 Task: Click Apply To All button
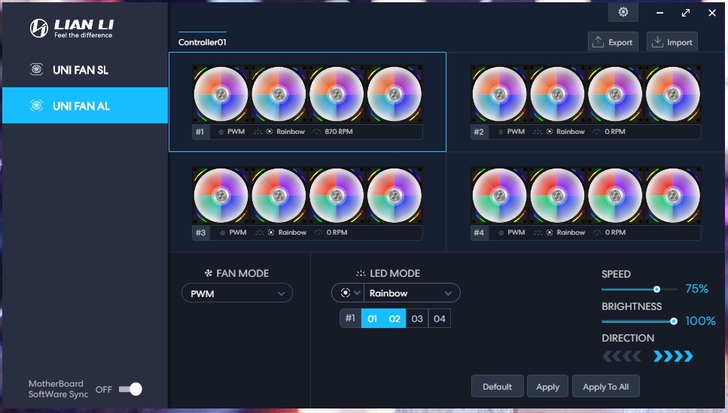(x=605, y=386)
